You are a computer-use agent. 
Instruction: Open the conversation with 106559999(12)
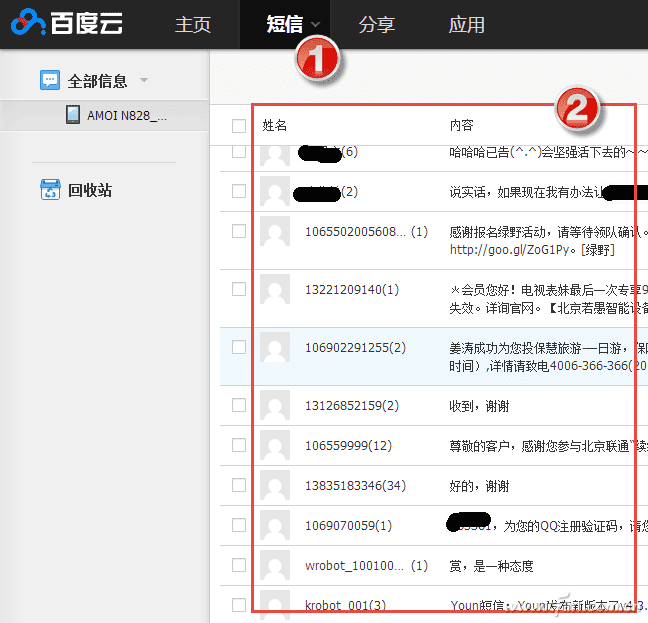[x=348, y=446]
